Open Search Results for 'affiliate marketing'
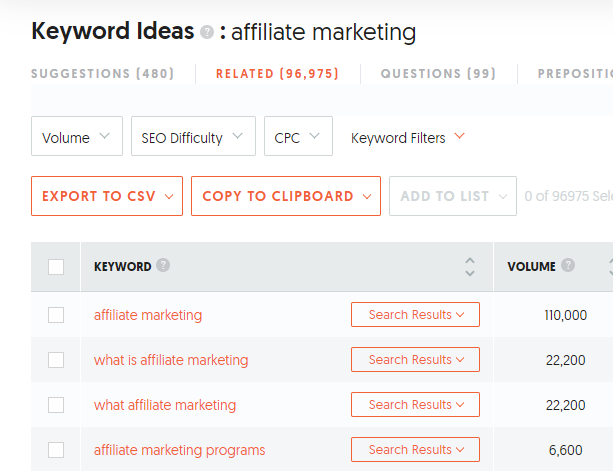 (415, 315)
